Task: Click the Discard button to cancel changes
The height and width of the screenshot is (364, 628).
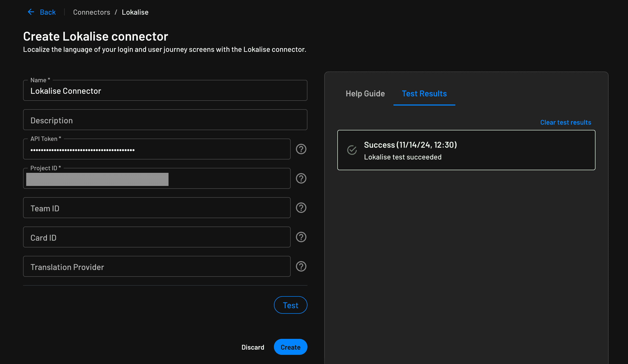Action: pyautogui.click(x=253, y=347)
